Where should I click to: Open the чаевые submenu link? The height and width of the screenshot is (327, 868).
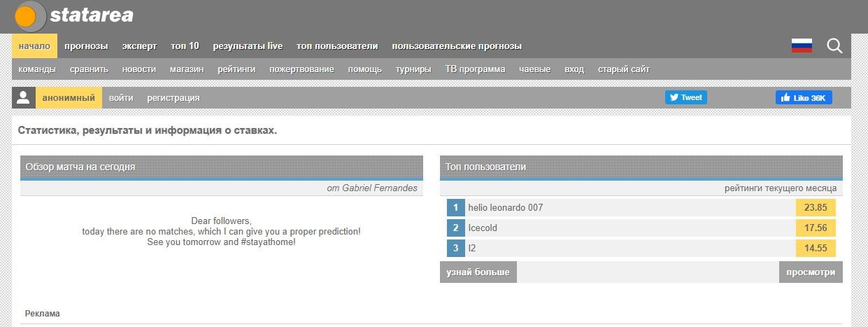(534, 69)
